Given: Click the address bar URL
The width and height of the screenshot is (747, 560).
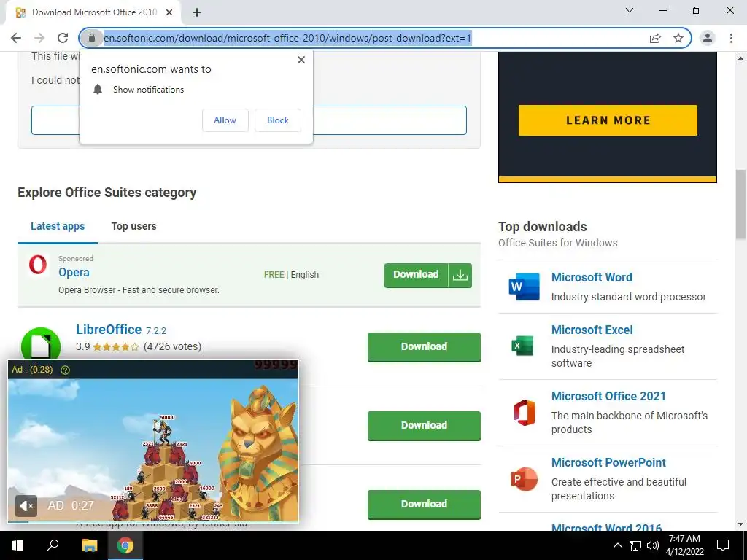Looking at the screenshot, I should click(x=287, y=38).
